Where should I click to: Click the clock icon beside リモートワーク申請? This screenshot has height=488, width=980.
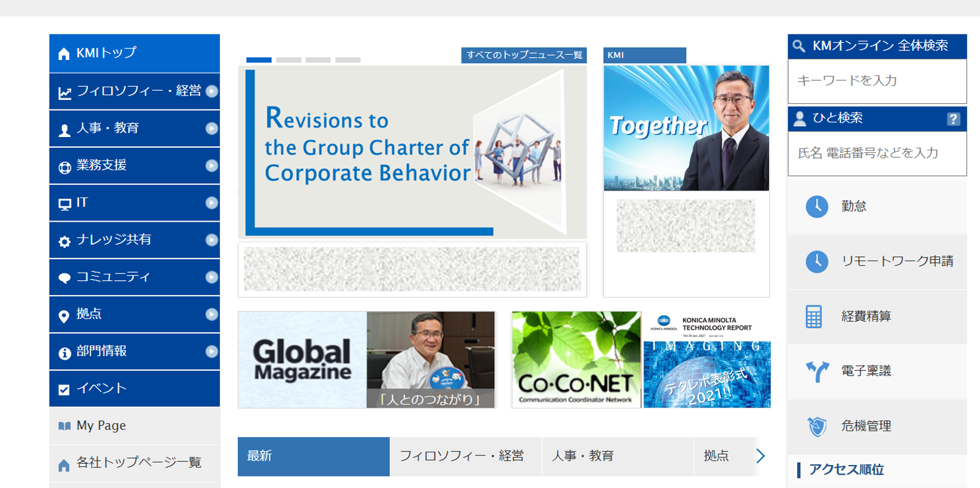(x=817, y=261)
